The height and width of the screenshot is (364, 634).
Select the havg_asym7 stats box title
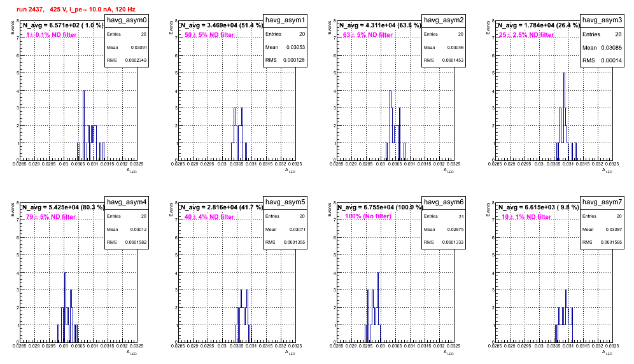(x=602, y=202)
